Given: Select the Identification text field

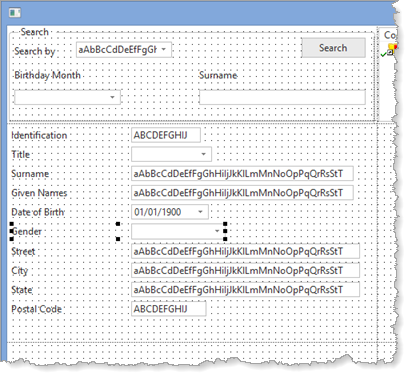Looking at the screenshot, I should point(166,135).
